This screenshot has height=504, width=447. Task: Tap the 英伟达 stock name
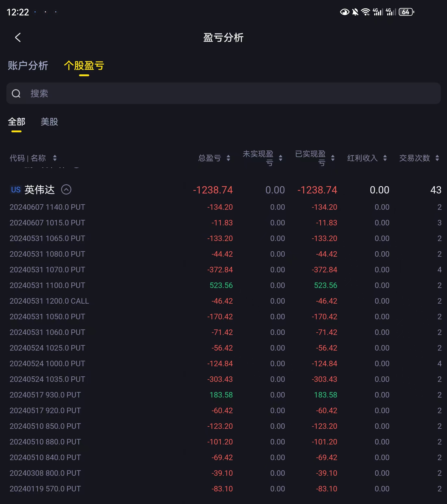(39, 190)
